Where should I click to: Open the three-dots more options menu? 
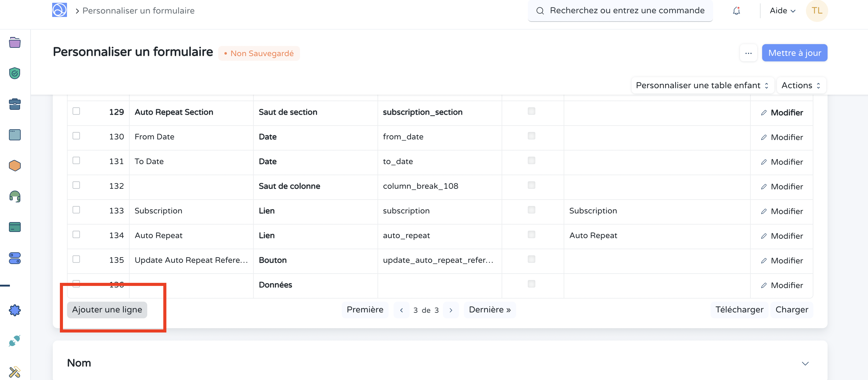pos(748,53)
